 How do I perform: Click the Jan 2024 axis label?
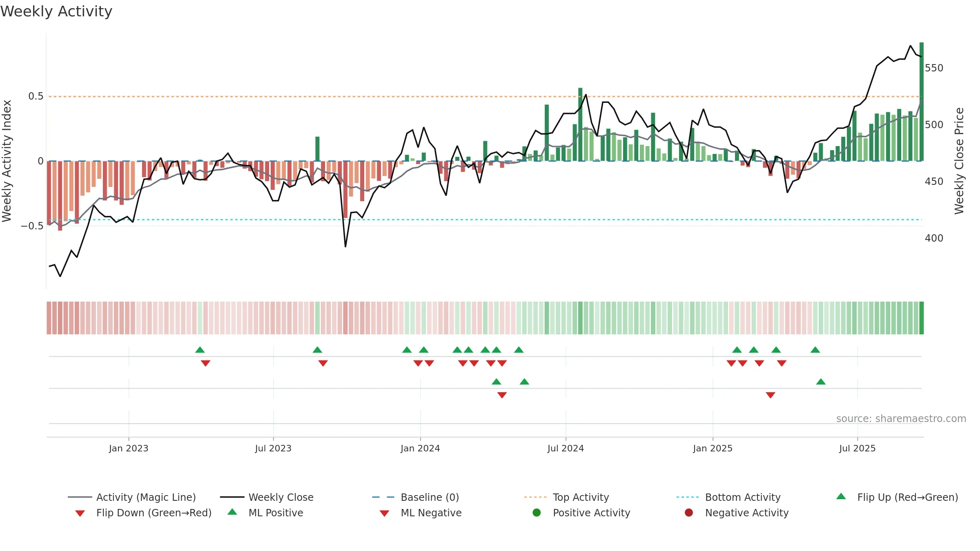(420, 448)
